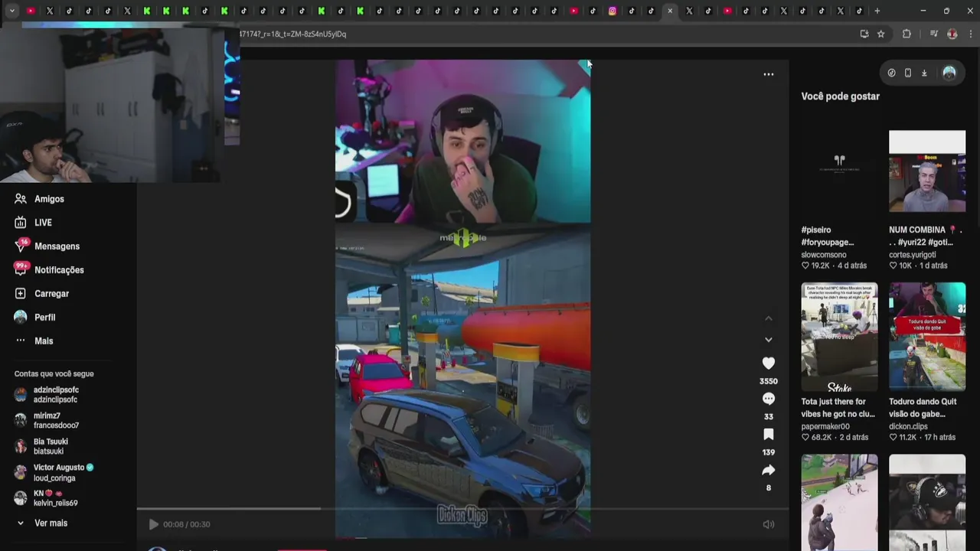Toggle the video volume speaker icon
Viewport: 980px width, 551px height.
[x=769, y=524]
